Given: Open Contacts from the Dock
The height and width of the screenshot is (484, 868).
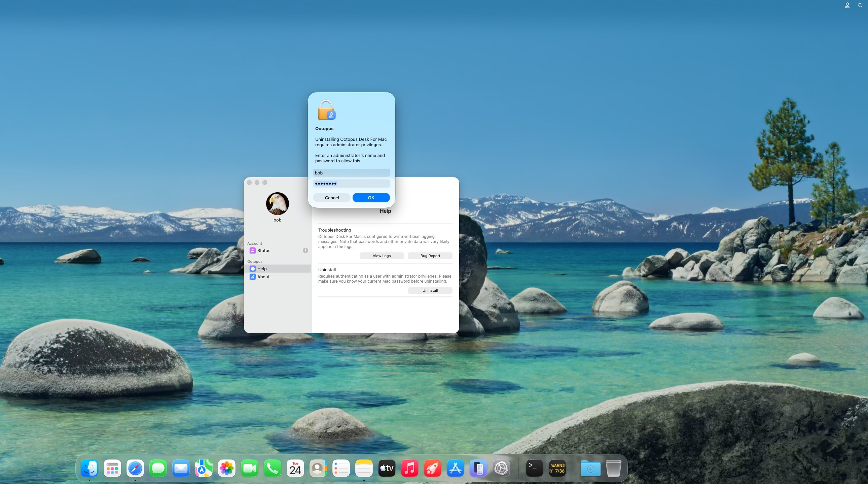Looking at the screenshot, I should click(318, 468).
